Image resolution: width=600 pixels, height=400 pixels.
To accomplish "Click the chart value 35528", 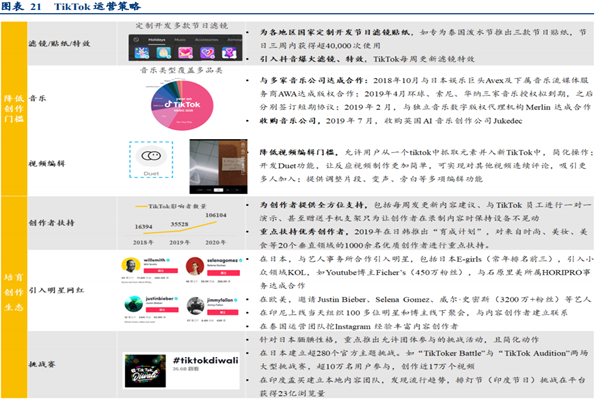I will [x=179, y=224].
